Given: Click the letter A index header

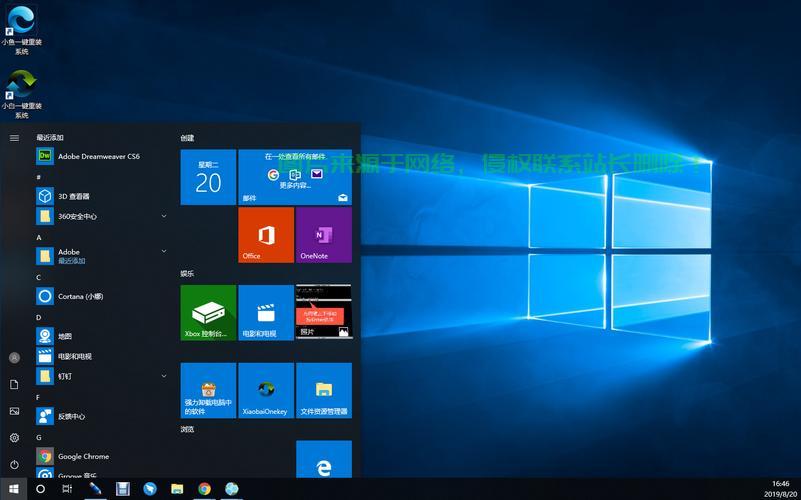Looking at the screenshot, I should pyautogui.click(x=39, y=237).
